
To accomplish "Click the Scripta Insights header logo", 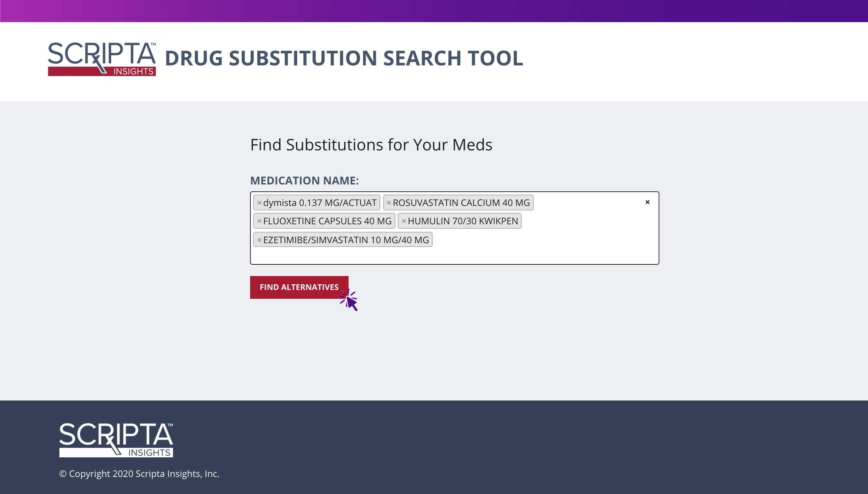I will tap(102, 59).
